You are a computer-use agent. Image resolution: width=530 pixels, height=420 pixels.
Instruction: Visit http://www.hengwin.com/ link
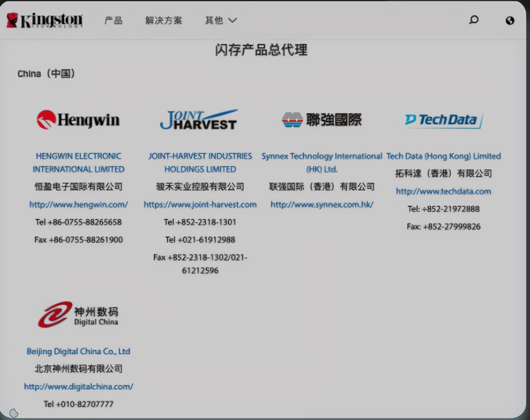[78, 204]
